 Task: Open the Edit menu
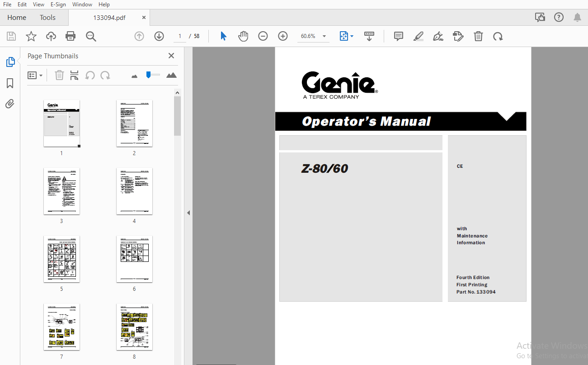pos(22,4)
